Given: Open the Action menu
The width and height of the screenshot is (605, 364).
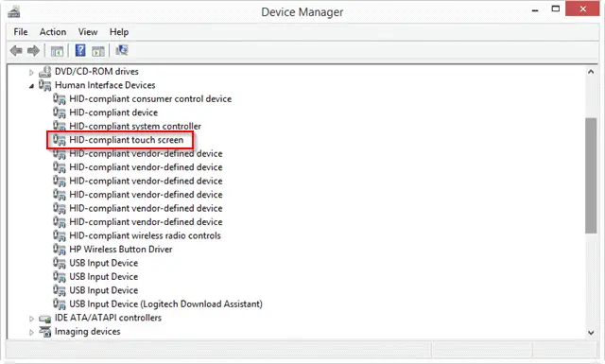Looking at the screenshot, I should pyautogui.click(x=53, y=32).
